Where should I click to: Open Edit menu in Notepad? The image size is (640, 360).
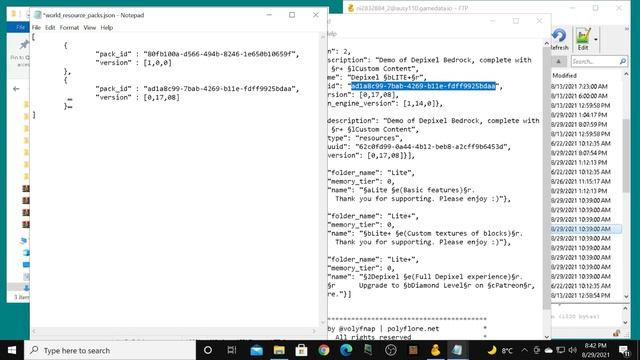coord(50,28)
